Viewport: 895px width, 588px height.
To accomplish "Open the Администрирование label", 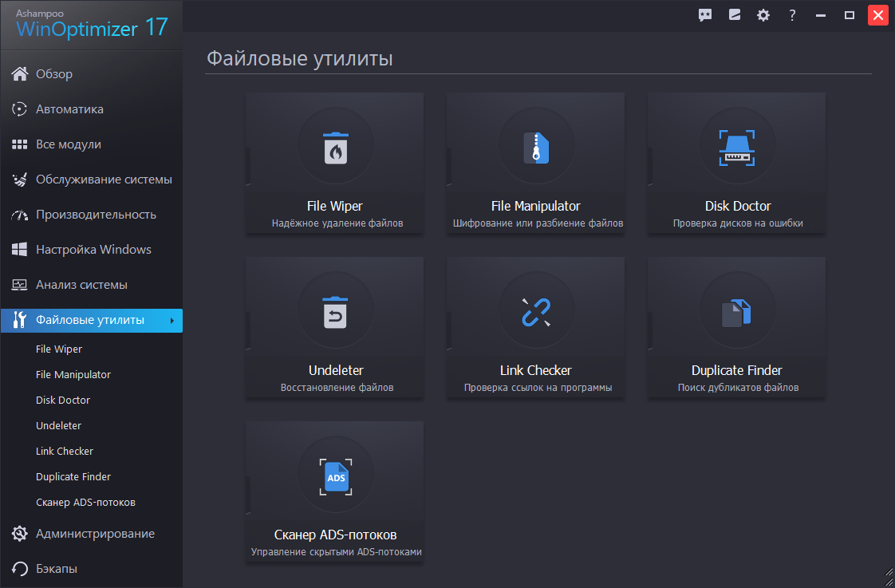I will point(95,534).
